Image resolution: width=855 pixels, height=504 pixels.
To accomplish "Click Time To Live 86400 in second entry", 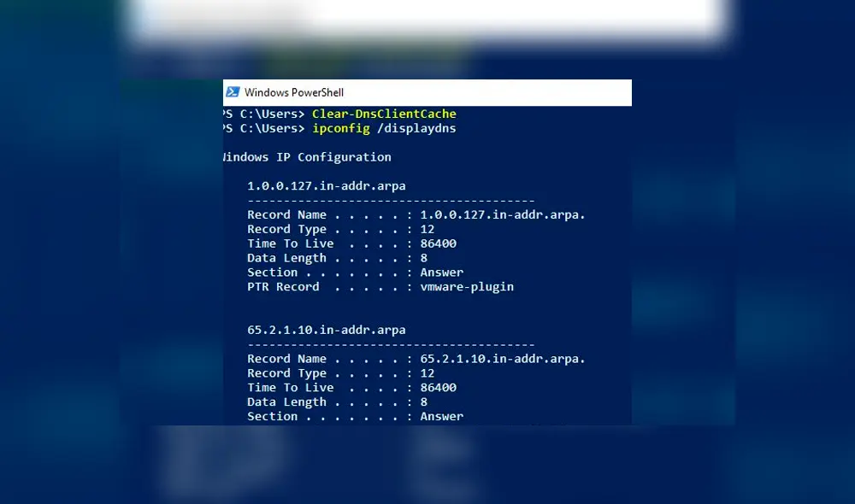I will coord(438,388).
